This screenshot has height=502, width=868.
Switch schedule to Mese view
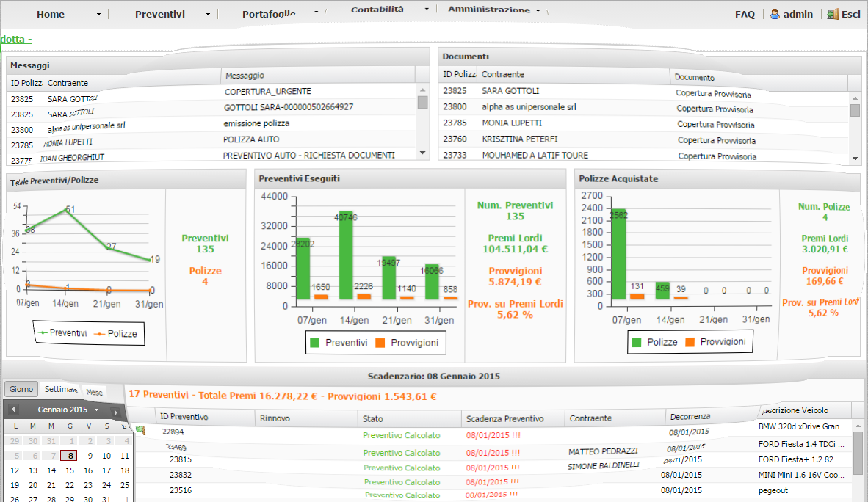[x=95, y=392]
